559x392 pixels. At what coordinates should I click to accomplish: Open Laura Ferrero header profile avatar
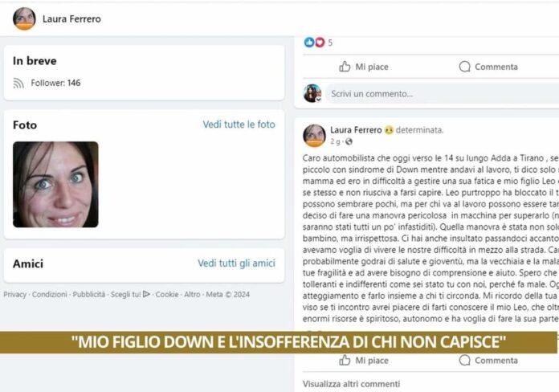click(x=24, y=18)
